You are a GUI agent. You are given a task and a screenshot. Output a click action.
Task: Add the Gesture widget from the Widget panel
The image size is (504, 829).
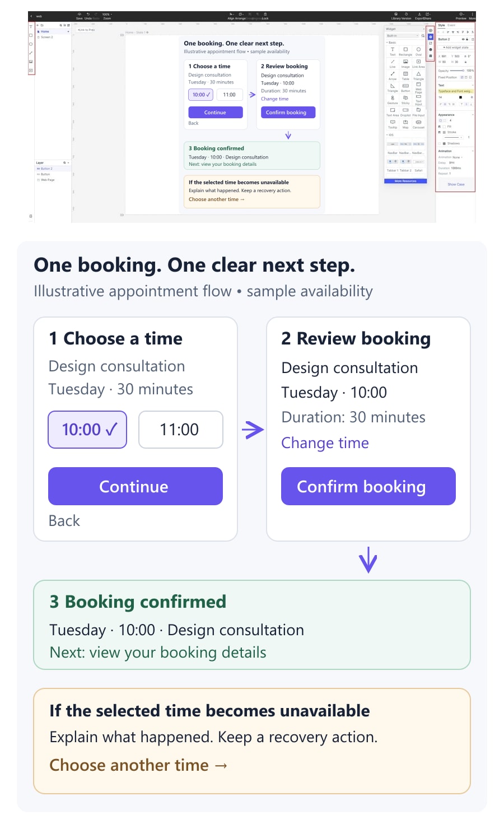[x=393, y=99]
